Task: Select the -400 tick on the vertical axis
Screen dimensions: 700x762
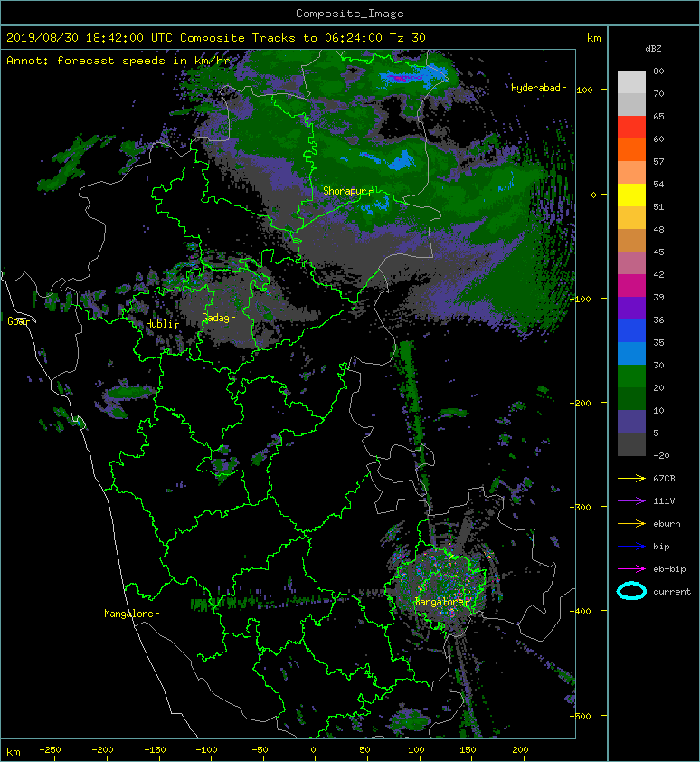Action: tap(581, 611)
